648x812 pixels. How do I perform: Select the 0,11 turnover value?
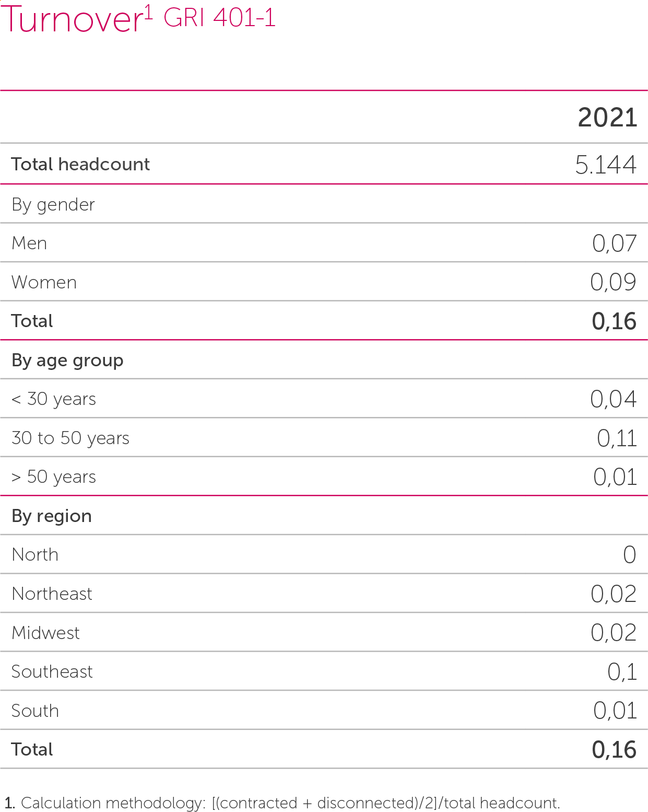pyautogui.click(x=617, y=438)
